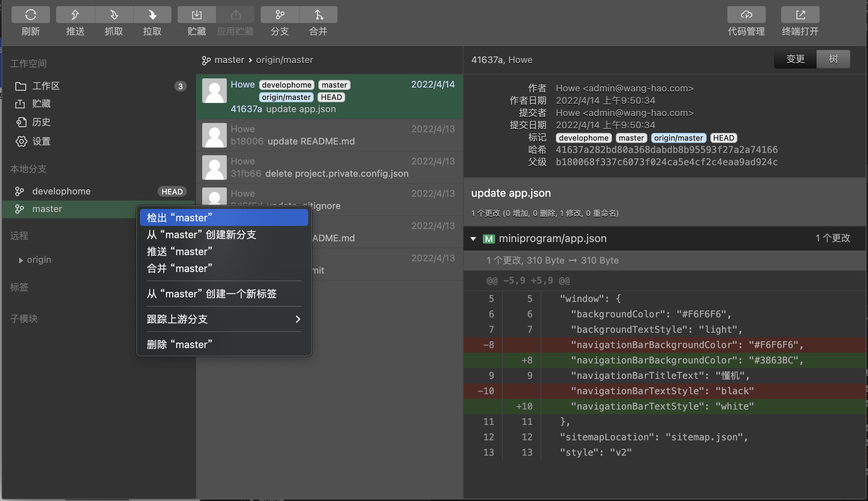Click the push (推送) toolbar icon
Screen dimensions: 868x501
75,15
